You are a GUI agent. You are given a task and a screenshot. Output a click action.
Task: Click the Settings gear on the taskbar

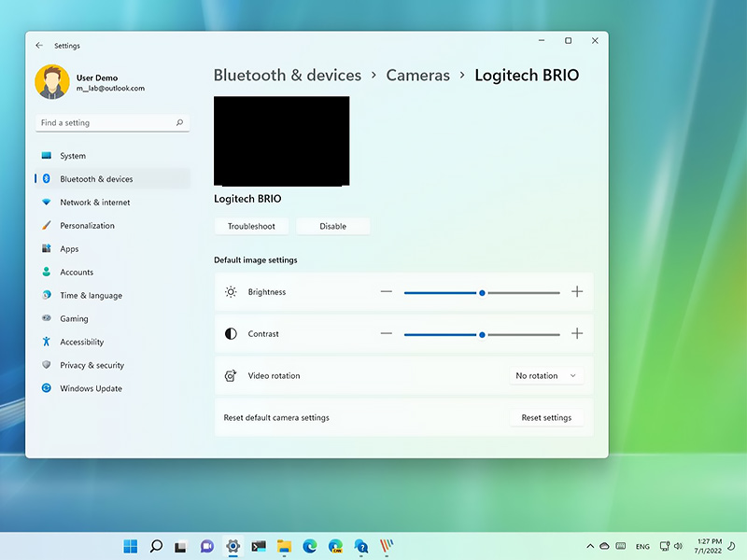tap(233, 546)
